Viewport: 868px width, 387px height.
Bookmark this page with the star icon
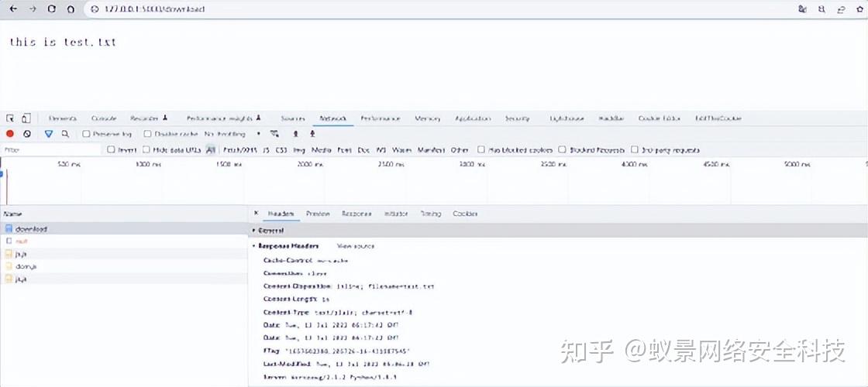click(x=861, y=9)
